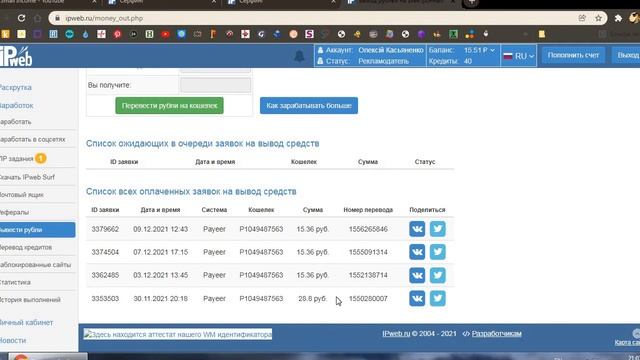Share request 3362485 on Twitter
Viewport: 640px width, 360px height.
point(438,275)
